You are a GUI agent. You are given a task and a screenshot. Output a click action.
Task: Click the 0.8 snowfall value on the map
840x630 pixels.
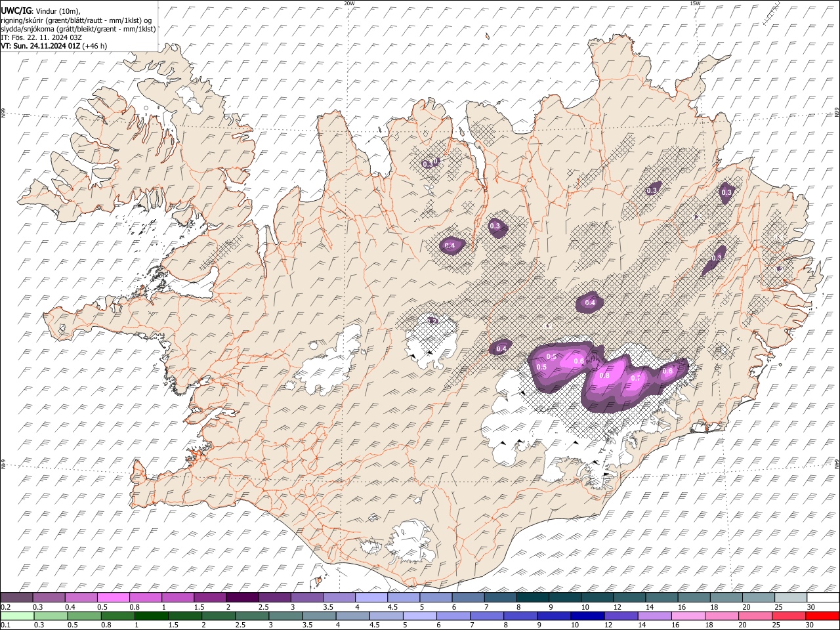[604, 375]
